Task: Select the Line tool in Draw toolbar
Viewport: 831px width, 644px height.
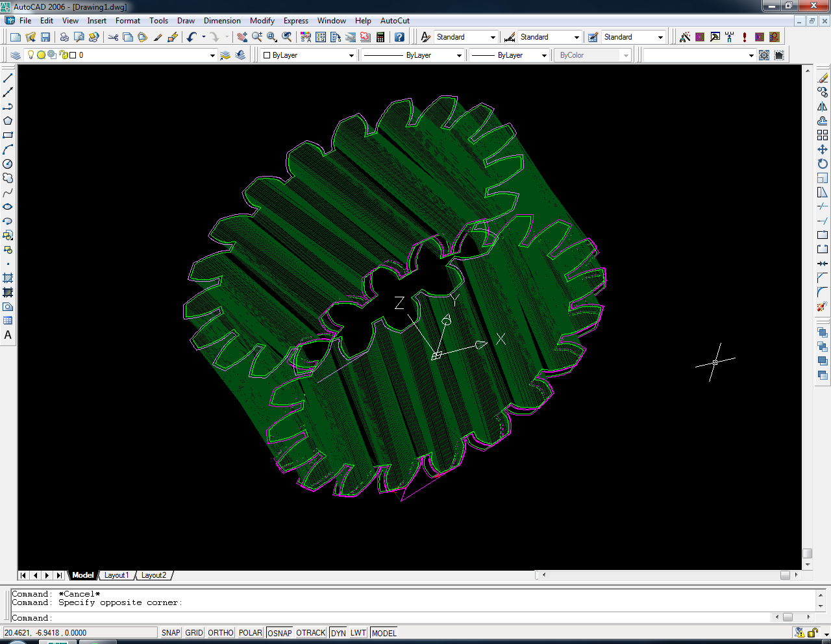Action: tap(8, 78)
